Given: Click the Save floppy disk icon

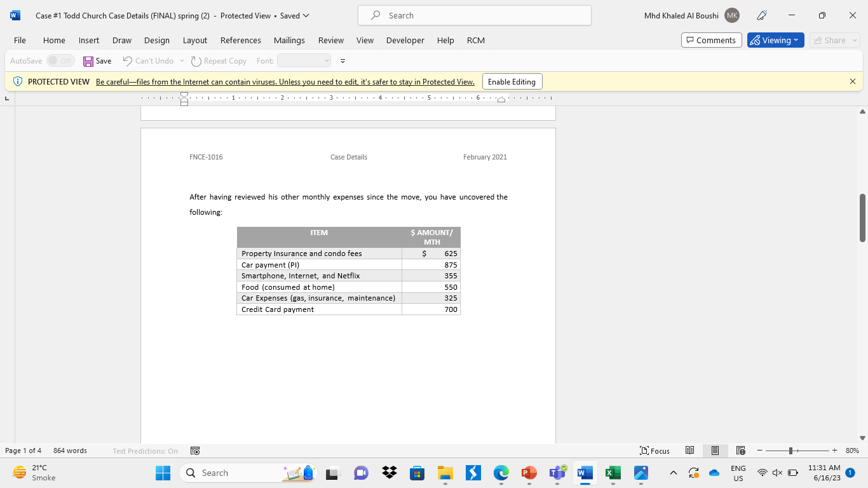Looking at the screenshot, I should tap(88, 61).
